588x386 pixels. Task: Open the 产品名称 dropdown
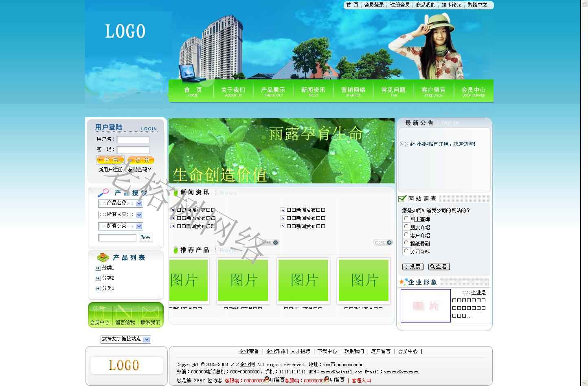point(139,203)
